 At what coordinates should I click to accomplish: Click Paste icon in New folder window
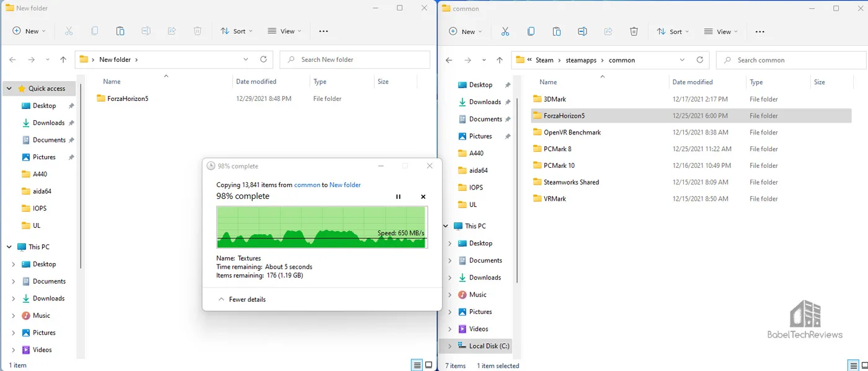[120, 31]
